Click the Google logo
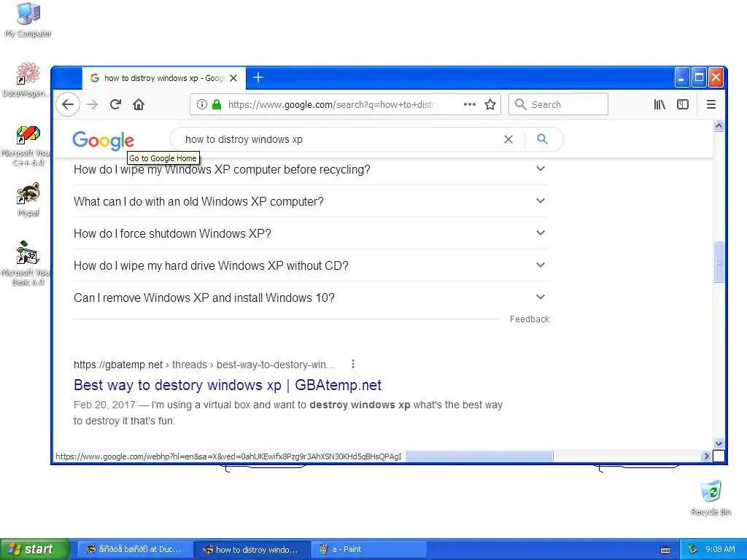Image resolution: width=747 pixels, height=560 pixels. 104,140
